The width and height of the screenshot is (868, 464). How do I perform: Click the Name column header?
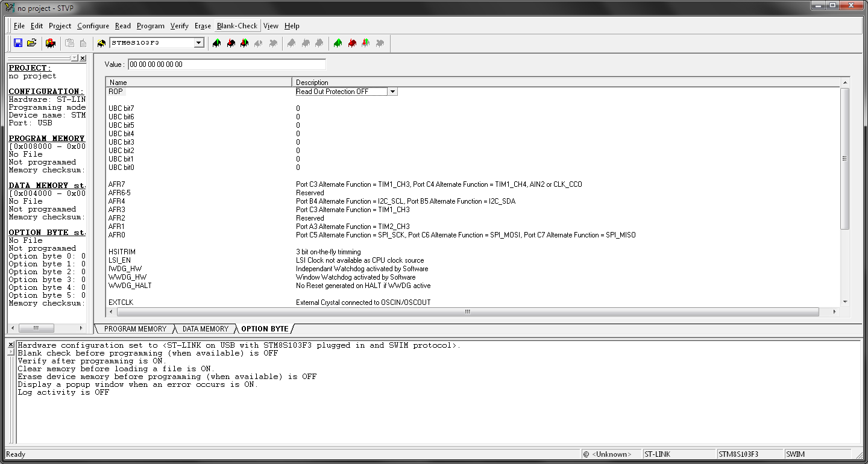199,82
